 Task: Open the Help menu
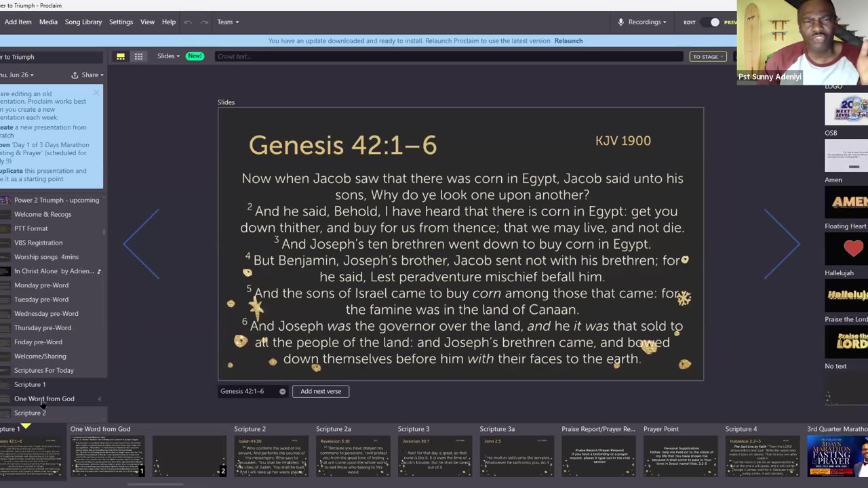pos(169,22)
